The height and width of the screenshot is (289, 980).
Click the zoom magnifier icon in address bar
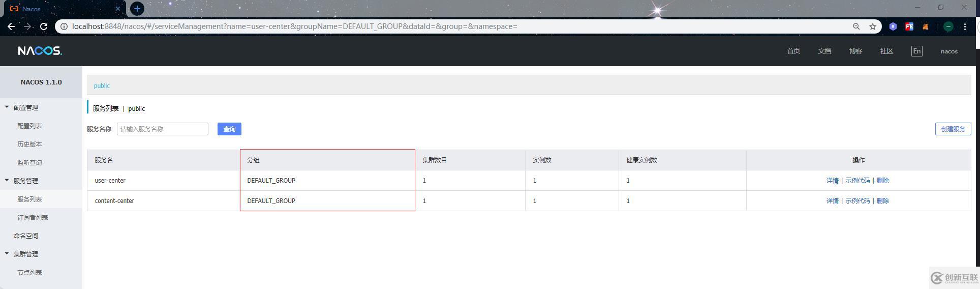856,26
